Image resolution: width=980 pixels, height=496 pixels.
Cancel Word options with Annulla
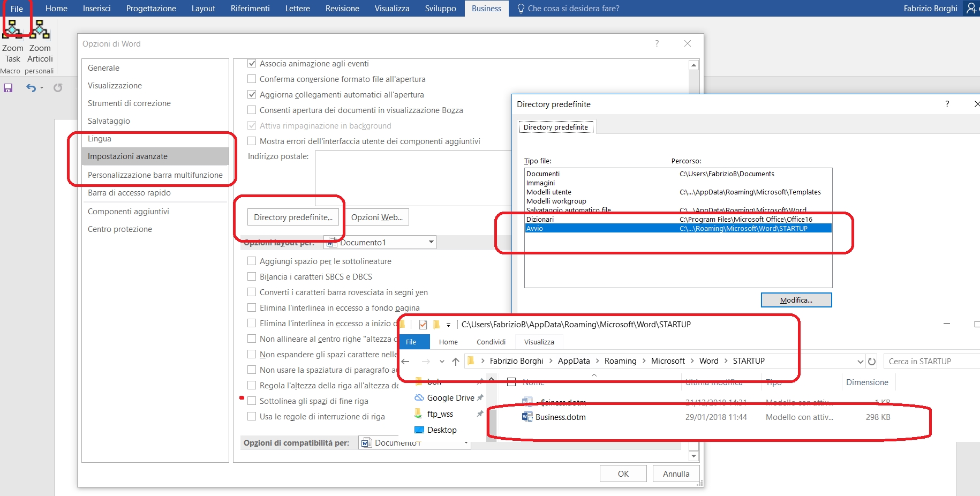tap(676, 474)
